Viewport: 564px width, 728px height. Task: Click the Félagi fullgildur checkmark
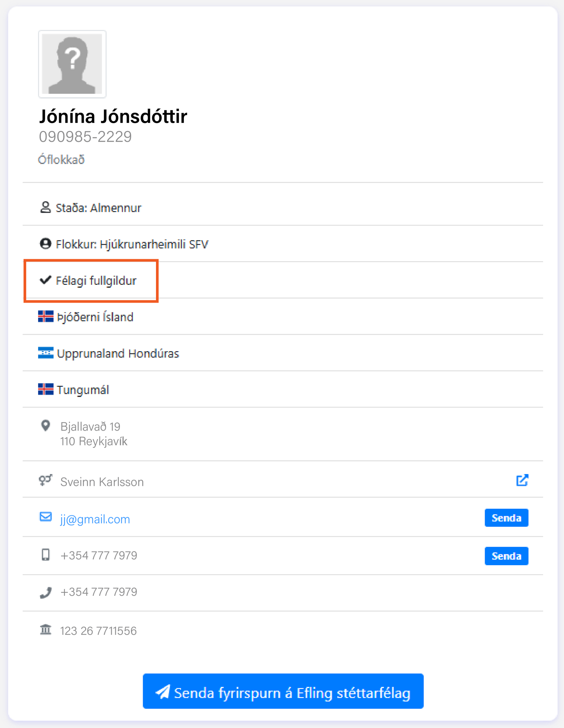pos(45,280)
